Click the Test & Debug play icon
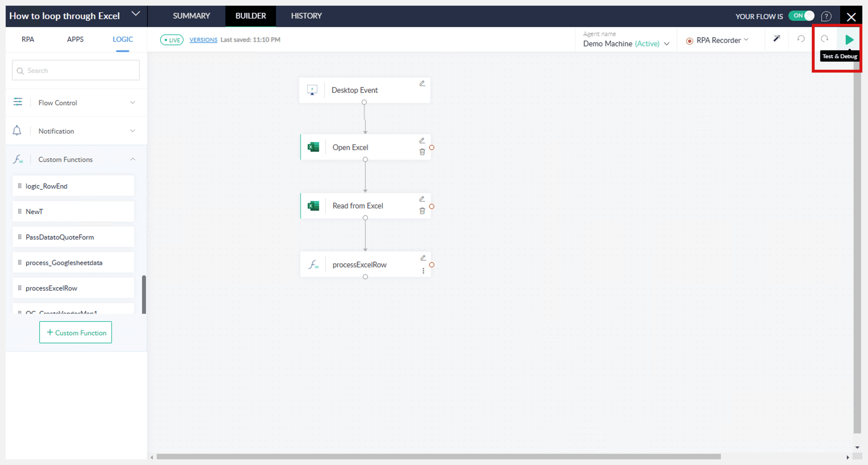 (x=849, y=40)
